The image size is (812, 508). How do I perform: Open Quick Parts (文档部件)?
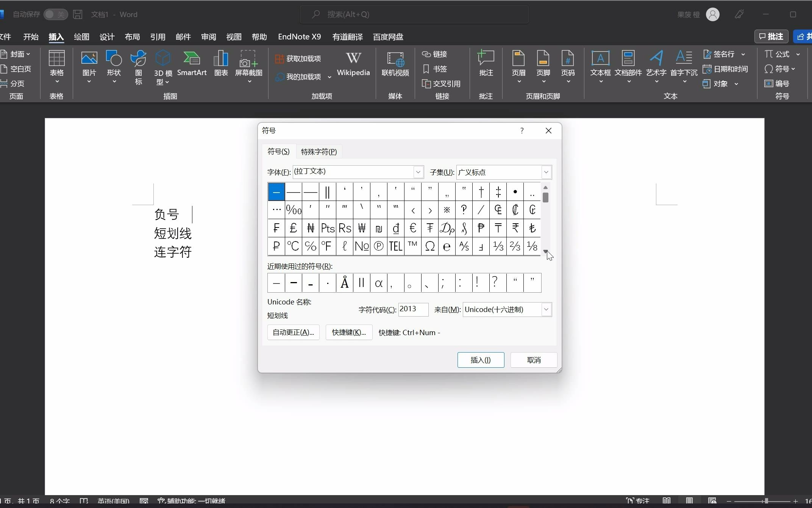[x=628, y=67]
